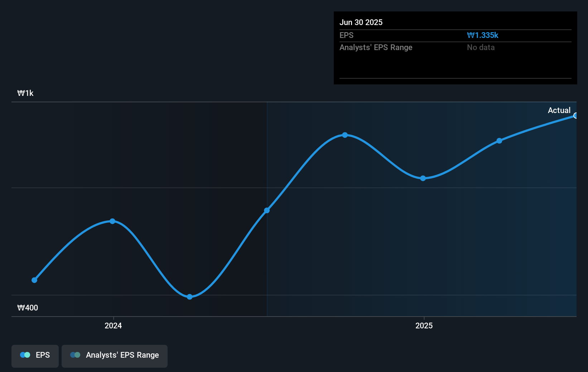Click the data point at the 2025 trough
The image size is (588, 372).
point(423,178)
